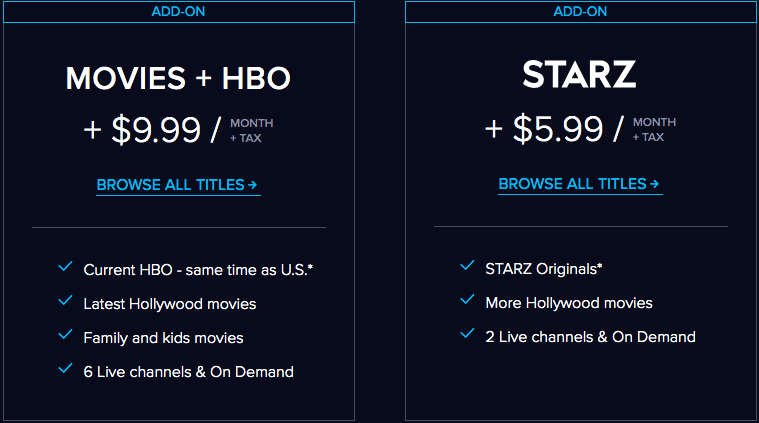This screenshot has width=759, height=423.
Task: Click the 6 Live channels & On Demand text
Action: [x=188, y=372]
